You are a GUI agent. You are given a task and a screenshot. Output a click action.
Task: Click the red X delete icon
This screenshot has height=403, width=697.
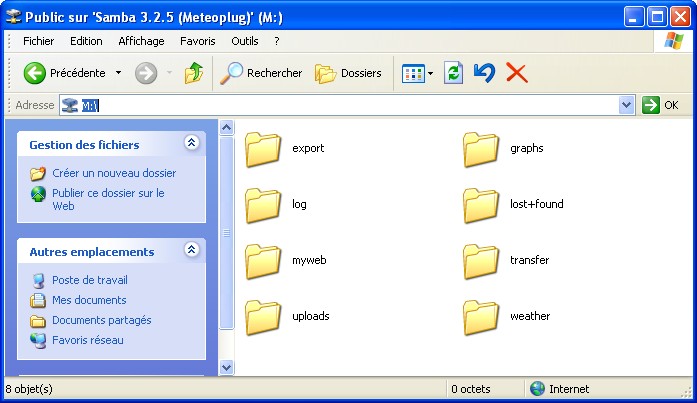[x=516, y=73]
